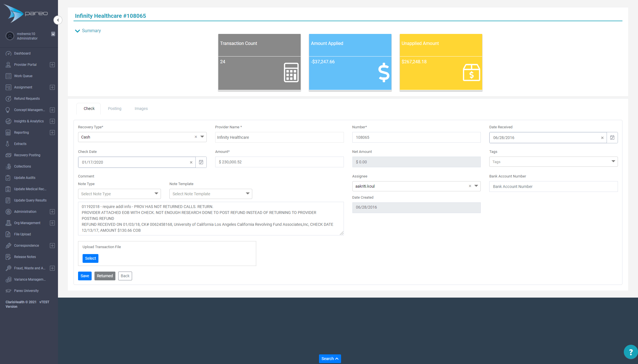Open the Work Queue icon
This screenshot has height=364, width=638.
pos(8,76)
